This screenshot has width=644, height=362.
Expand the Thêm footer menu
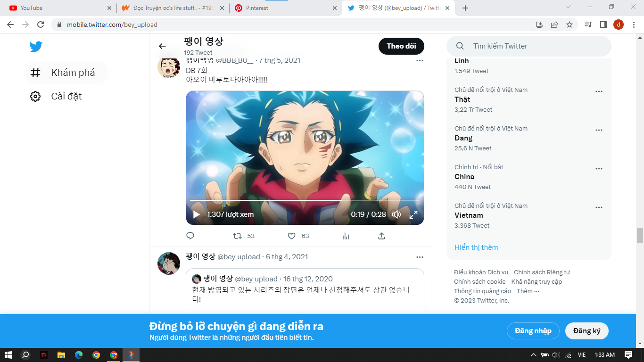pos(528,291)
